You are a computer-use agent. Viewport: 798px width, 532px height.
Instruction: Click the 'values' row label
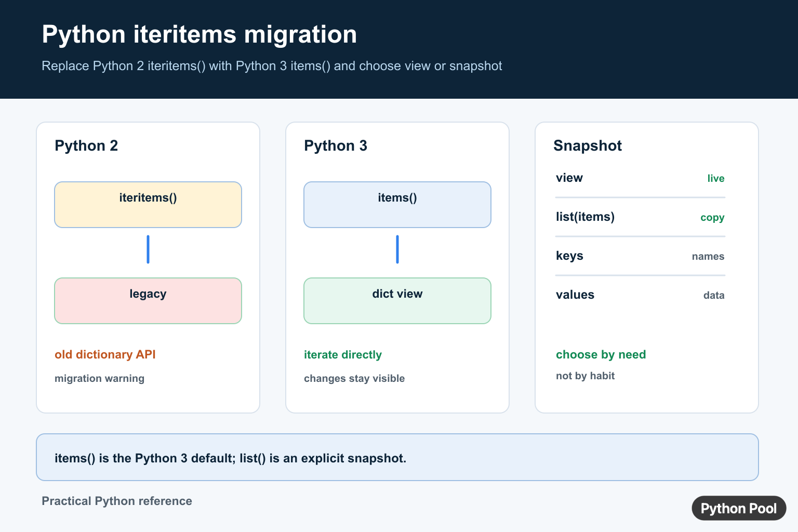[575, 295]
